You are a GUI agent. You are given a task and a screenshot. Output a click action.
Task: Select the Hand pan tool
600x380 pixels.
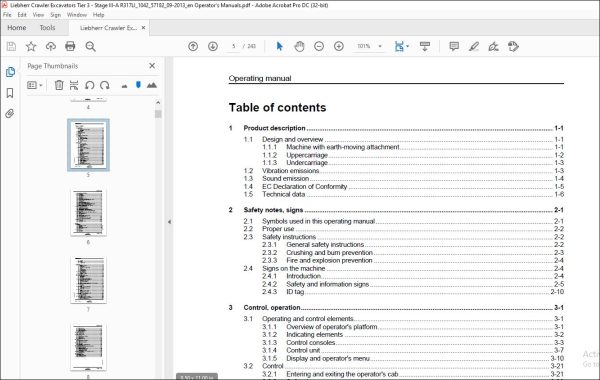(299, 46)
